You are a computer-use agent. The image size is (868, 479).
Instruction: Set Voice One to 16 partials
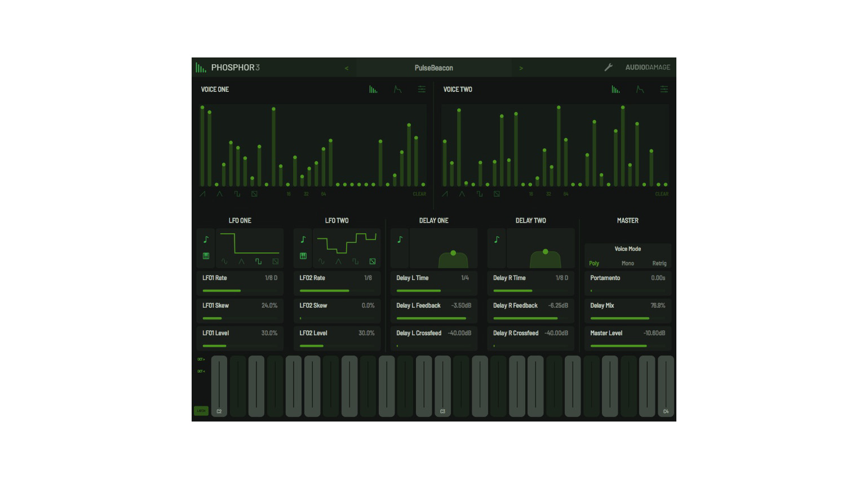pos(289,194)
